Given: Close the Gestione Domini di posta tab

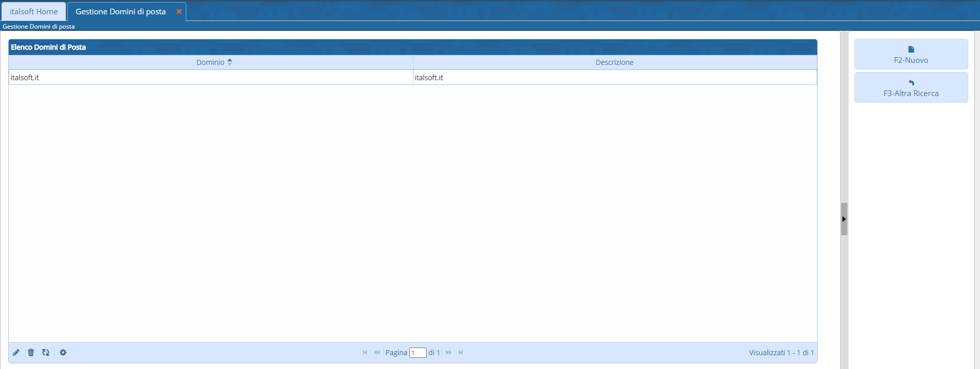Looking at the screenshot, I should 179,11.
